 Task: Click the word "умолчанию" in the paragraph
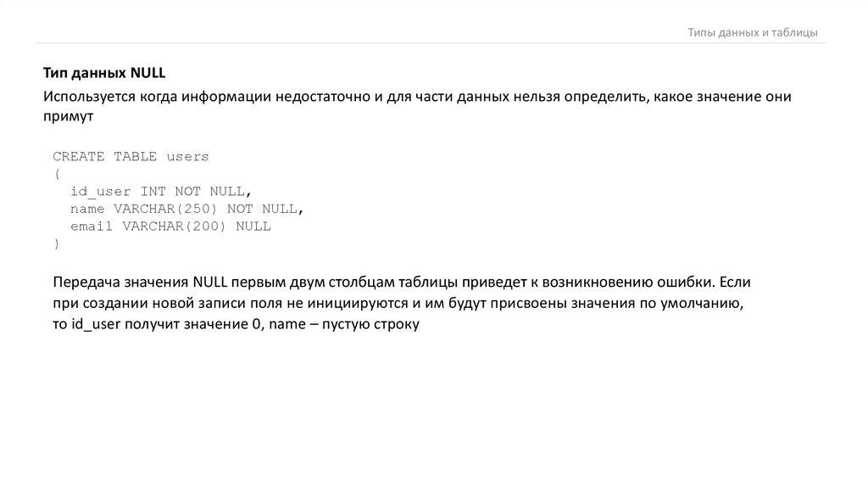[x=703, y=303]
